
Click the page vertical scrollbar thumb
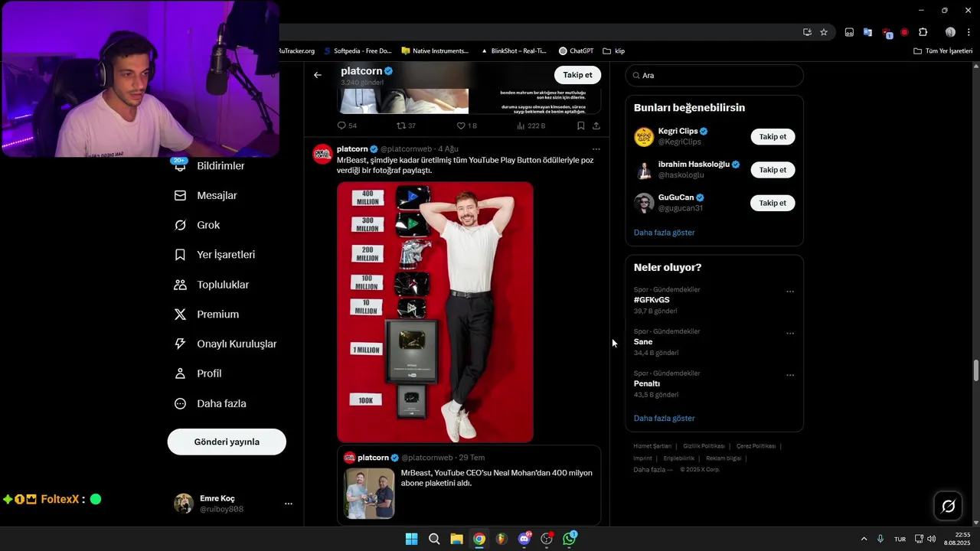(x=975, y=370)
